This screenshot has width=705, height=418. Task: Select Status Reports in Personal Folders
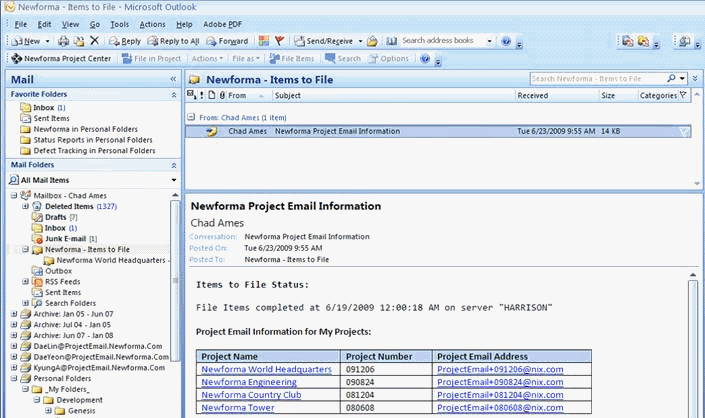coord(86,140)
